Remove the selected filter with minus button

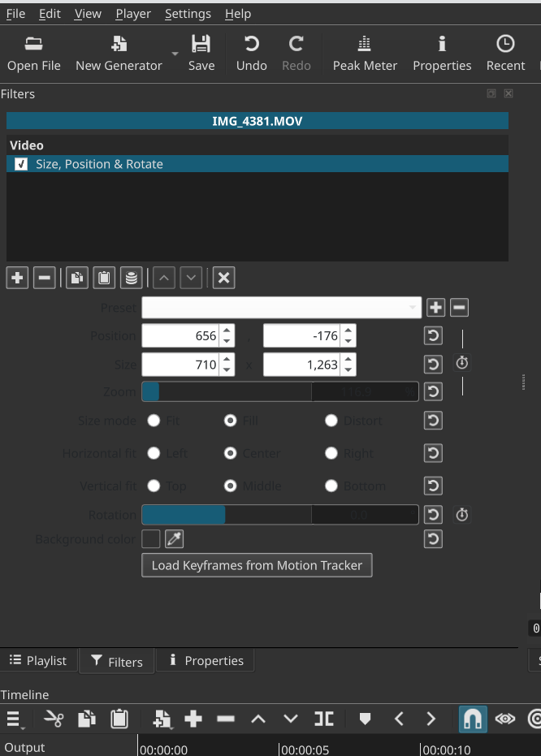45,278
